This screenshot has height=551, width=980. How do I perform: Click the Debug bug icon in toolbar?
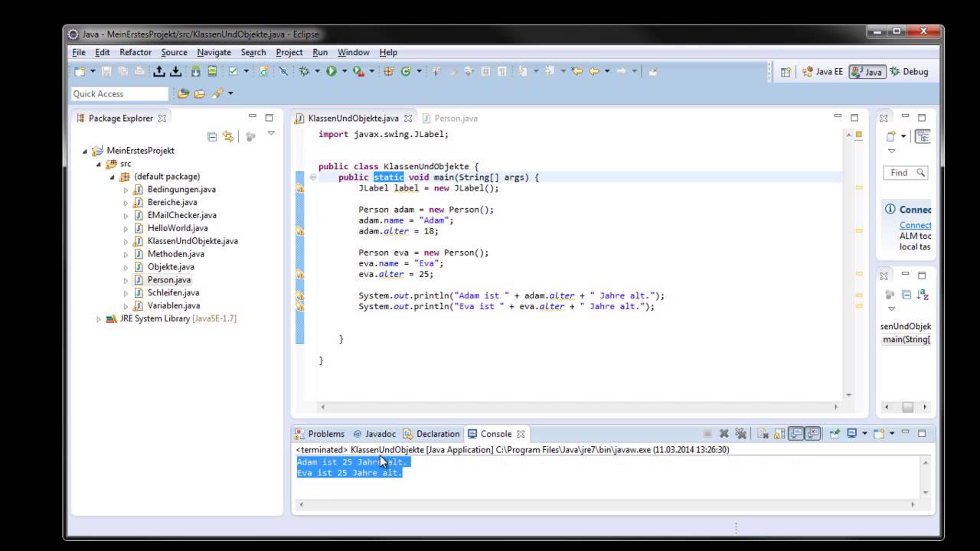click(x=304, y=71)
